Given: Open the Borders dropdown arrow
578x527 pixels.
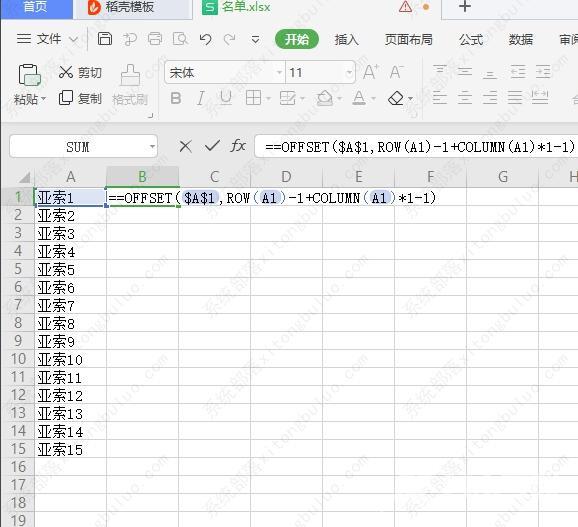Looking at the screenshot, I should click(x=268, y=98).
